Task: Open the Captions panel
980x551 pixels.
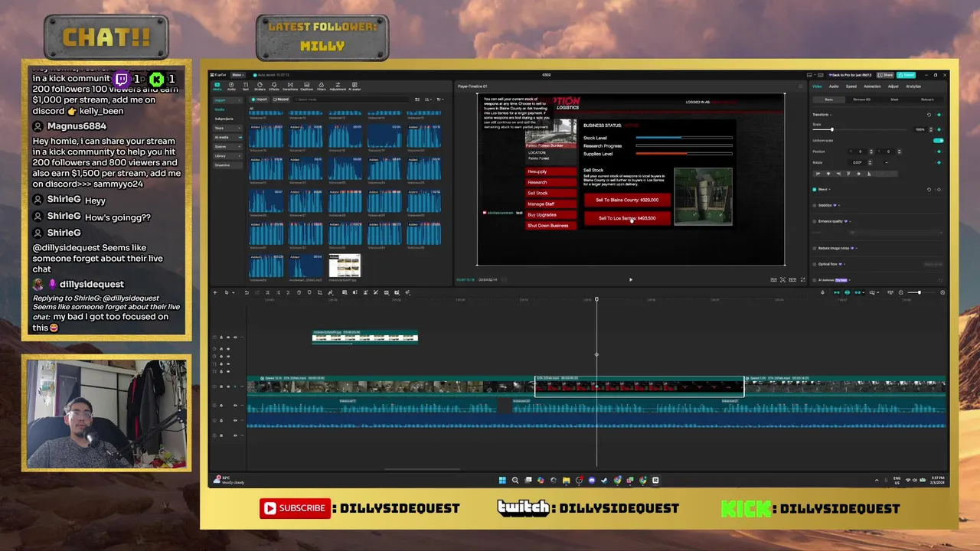Action: [306, 86]
